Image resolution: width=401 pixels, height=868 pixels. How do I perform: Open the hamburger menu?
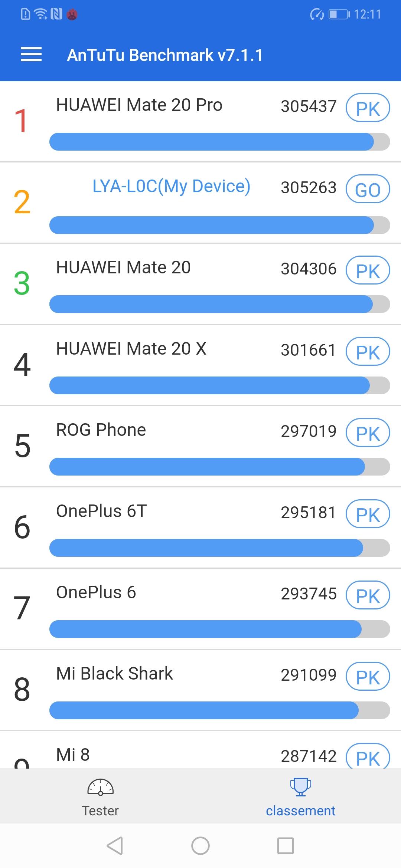click(31, 55)
